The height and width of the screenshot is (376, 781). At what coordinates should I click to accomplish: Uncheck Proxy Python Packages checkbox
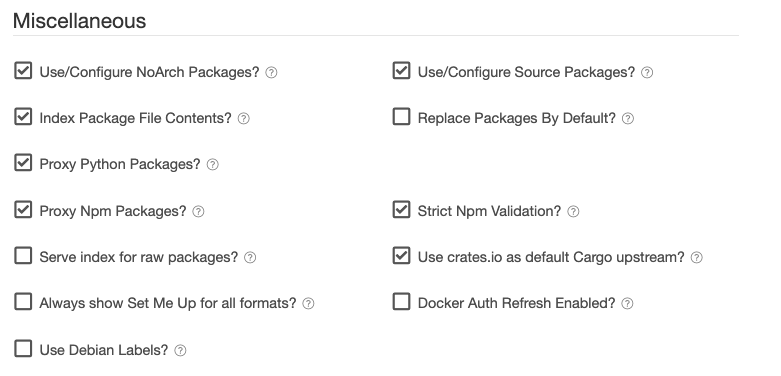tap(23, 162)
